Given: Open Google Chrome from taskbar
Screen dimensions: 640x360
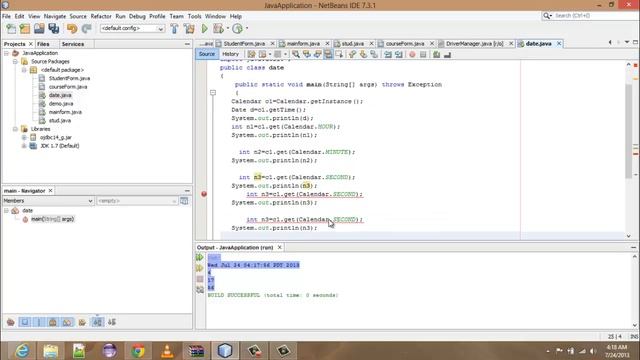Looking at the screenshot, I should coord(138,351).
